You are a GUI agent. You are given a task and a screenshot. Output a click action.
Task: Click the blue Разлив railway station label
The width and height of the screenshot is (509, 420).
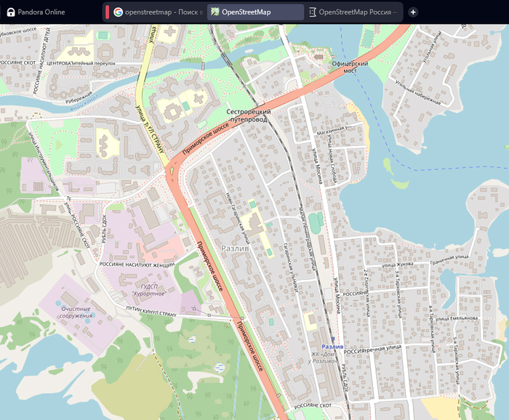pos(332,347)
